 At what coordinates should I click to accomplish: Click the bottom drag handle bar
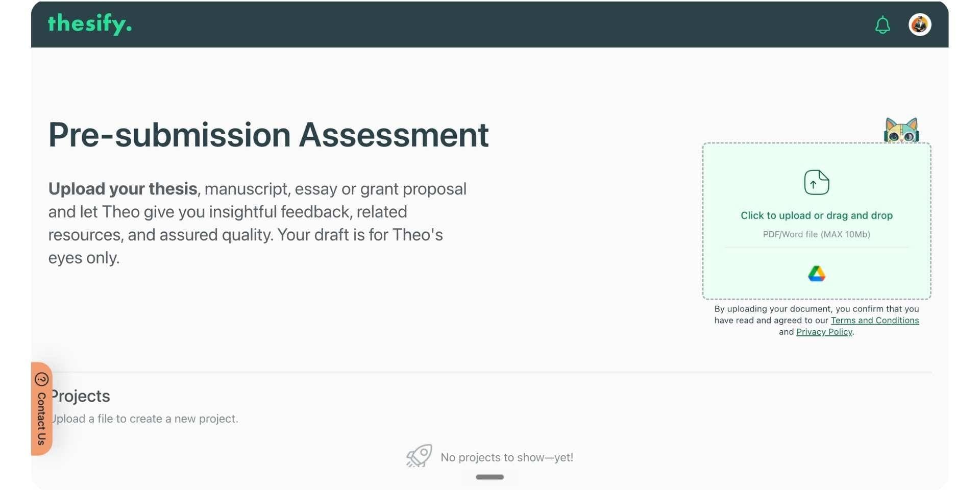(x=490, y=477)
